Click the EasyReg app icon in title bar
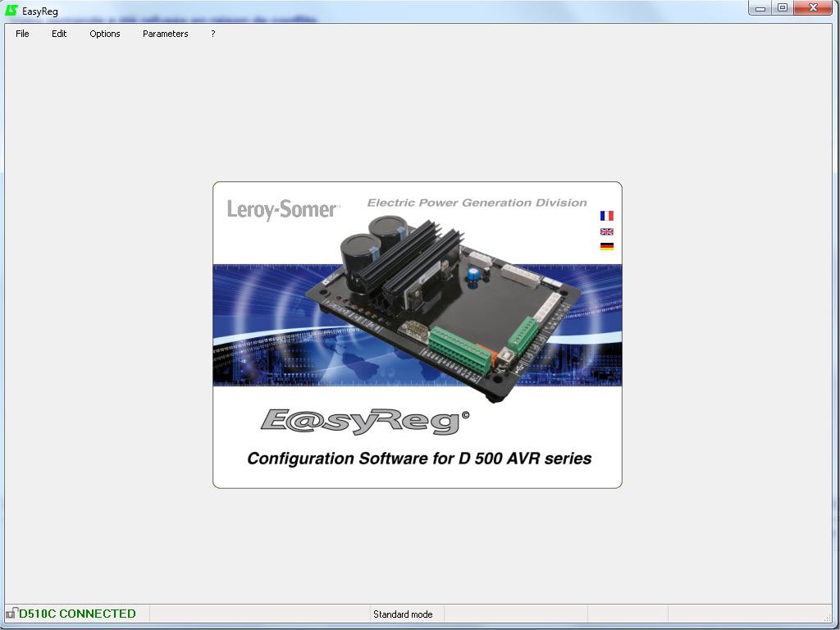This screenshot has width=840, height=630. pos(11,10)
